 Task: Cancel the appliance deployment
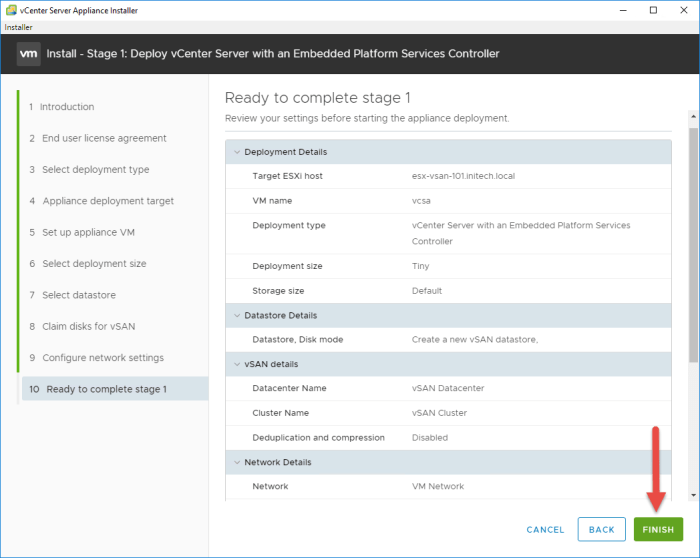pos(545,529)
